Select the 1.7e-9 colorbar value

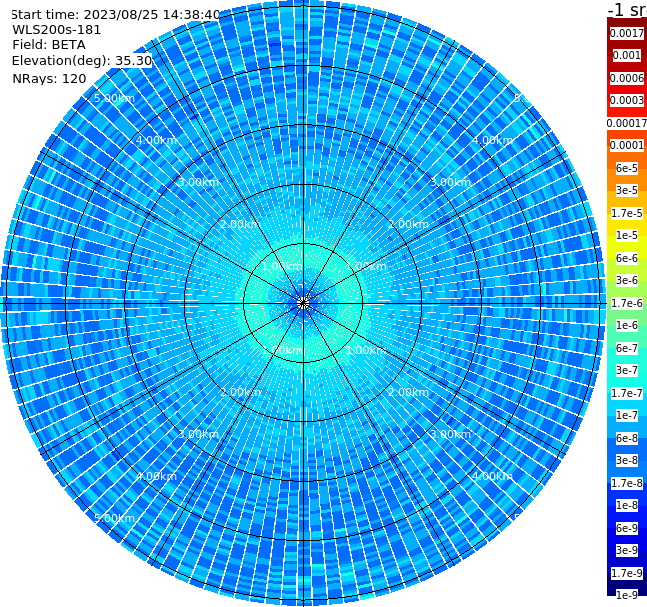coord(627,573)
